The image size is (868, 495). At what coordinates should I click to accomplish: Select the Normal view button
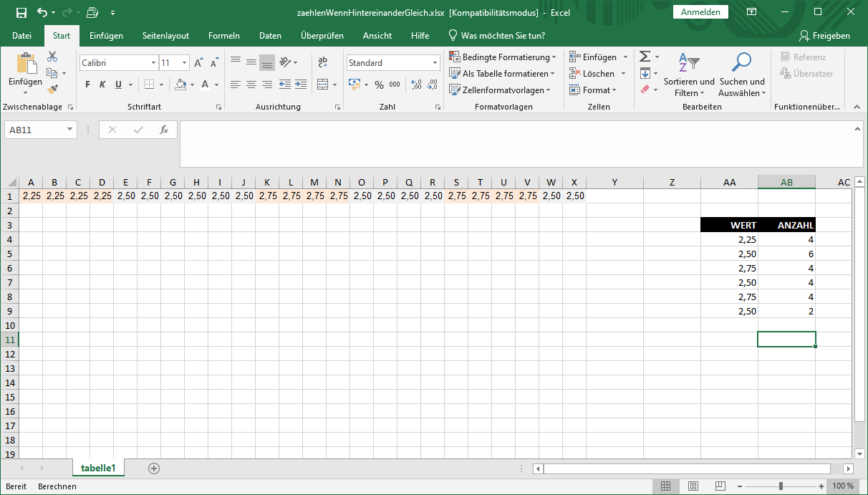coord(665,486)
